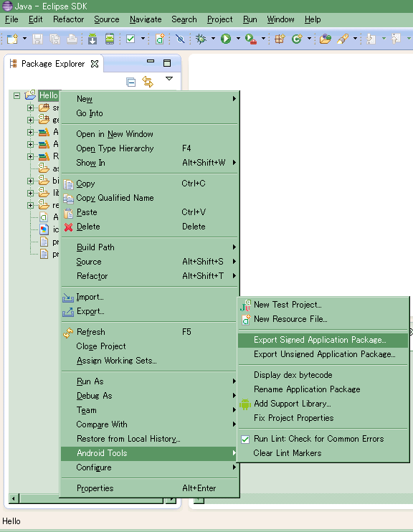413x532 pixels.
Task: Click the Run External Tools icon
Action: tap(251, 39)
